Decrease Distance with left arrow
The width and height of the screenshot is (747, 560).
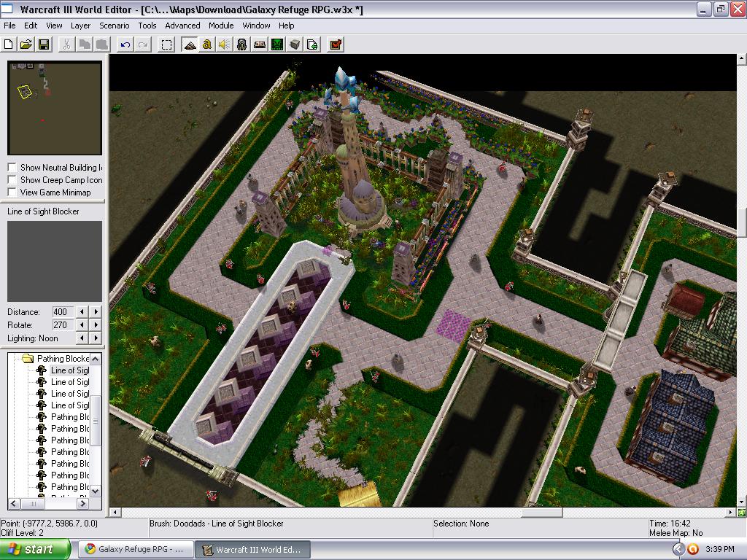click(82, 312)
